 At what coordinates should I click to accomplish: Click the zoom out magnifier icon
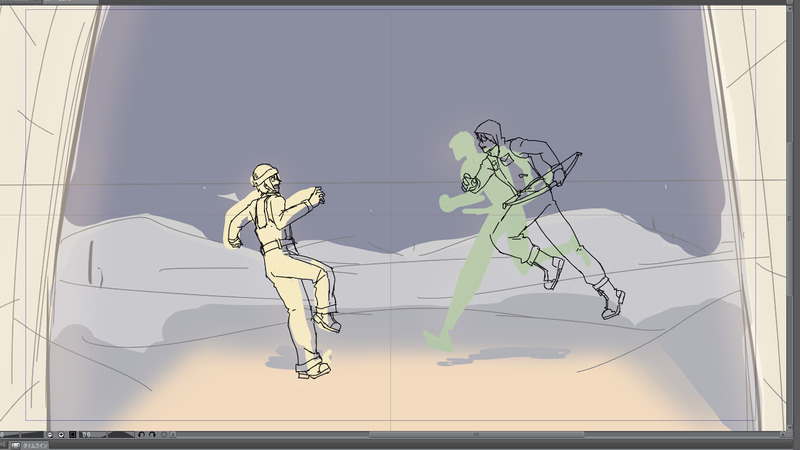click(49, 435)
